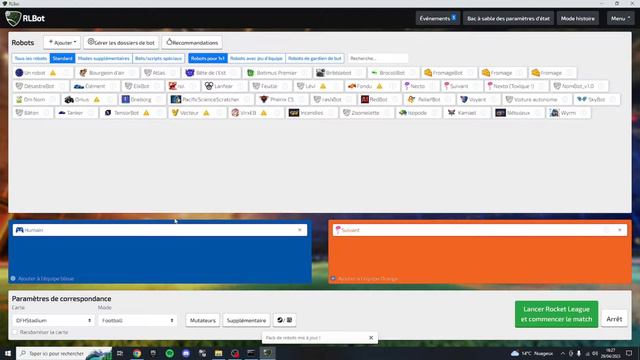Switch to Bots/scripts spéciaux filter
This screenshot has height=360, width=640.
pos(158,58)
